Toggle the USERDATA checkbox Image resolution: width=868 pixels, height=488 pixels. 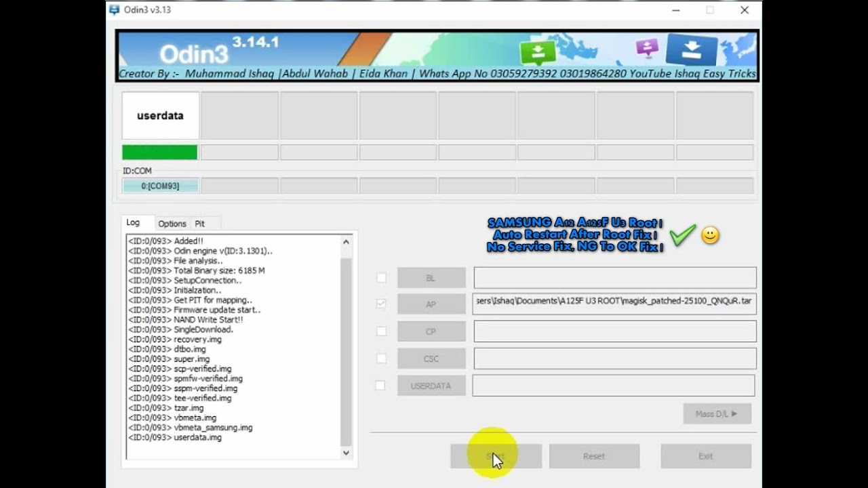[380, 386]
